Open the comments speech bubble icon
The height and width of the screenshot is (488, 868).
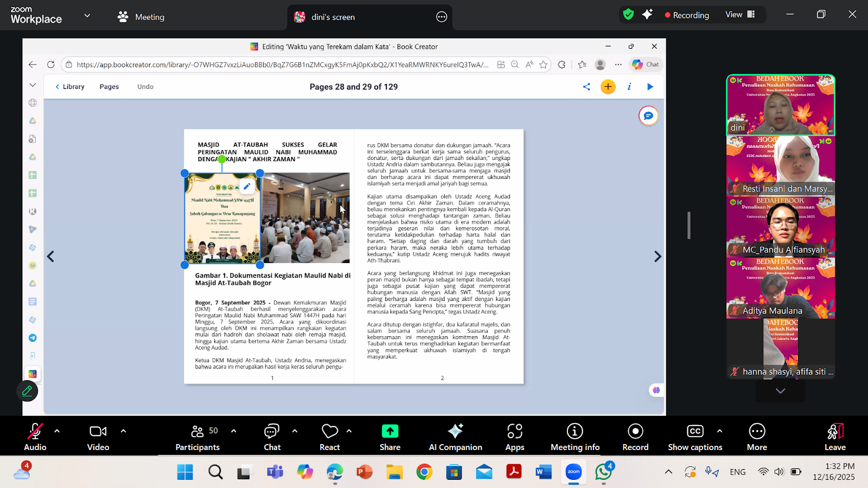click(x=648, y=116)
